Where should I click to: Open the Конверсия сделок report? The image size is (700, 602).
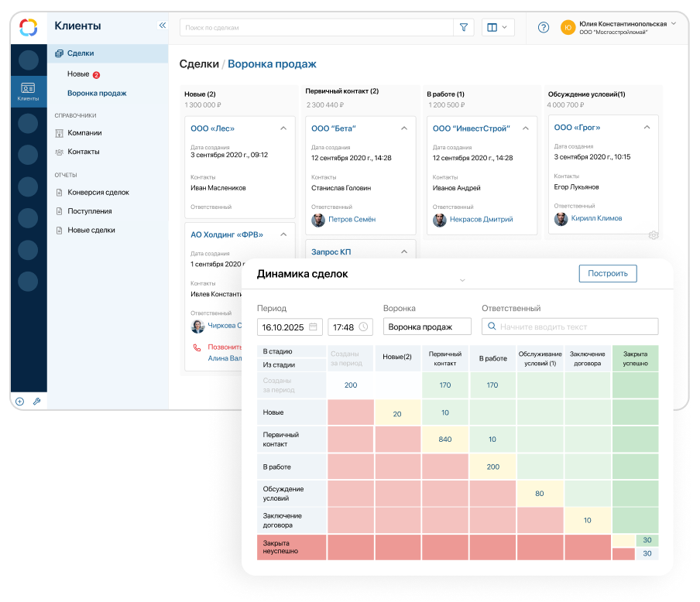point(98,192)
